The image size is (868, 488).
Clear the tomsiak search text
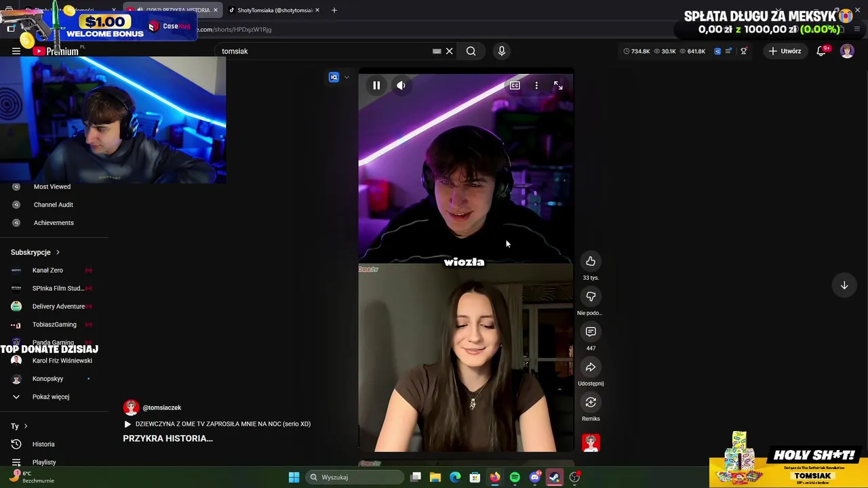[449, 51]
